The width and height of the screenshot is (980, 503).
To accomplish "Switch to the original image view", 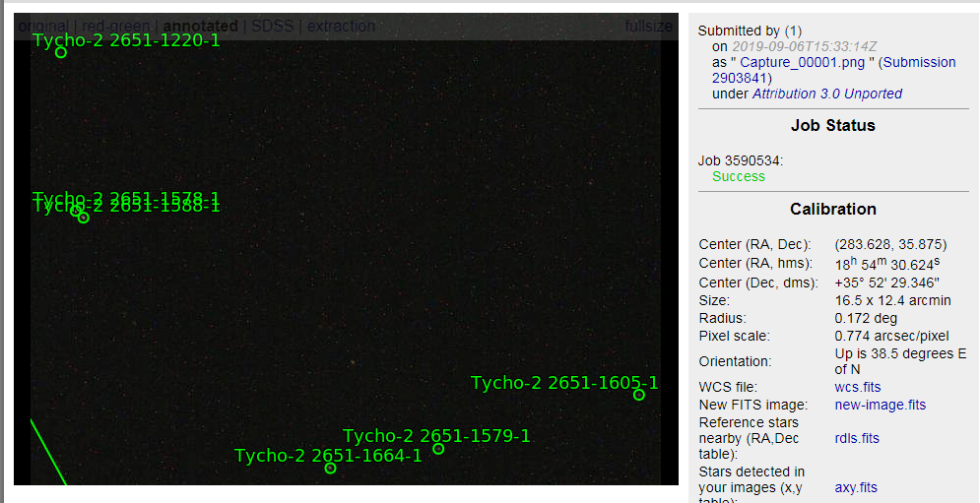I will tap(43, 27).
